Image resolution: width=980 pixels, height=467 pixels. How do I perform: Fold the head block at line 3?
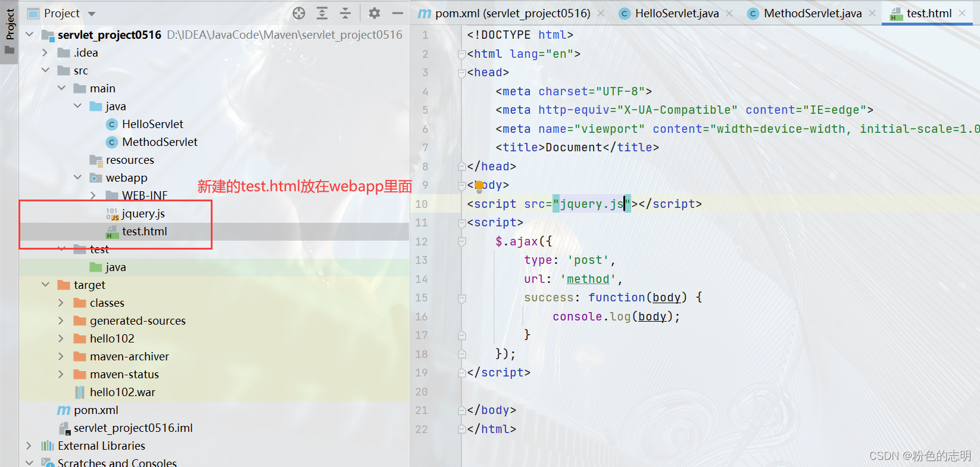click(461, 73)
